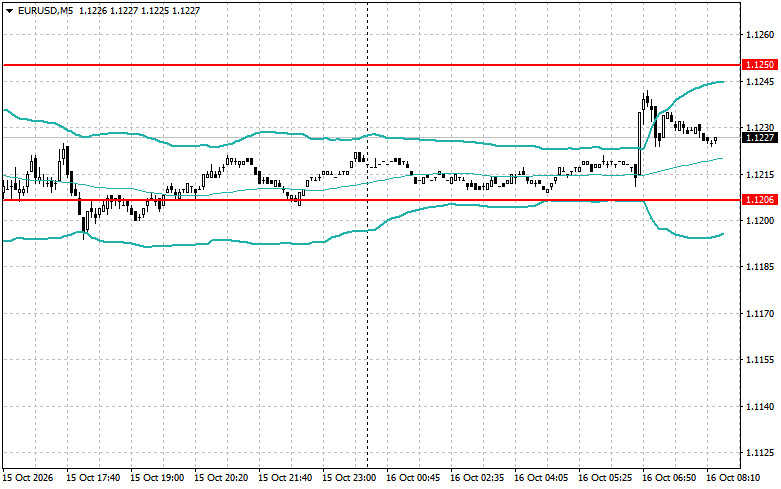Click the 16 Oct 04:05 time label
The height and width of the screenshot is (489, 781).
(541, 478)
